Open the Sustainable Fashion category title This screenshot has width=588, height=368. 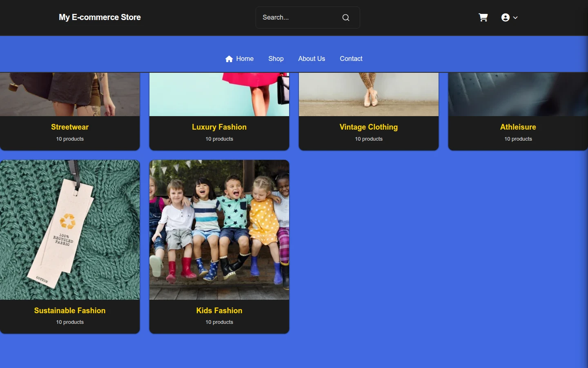pos(70,311)
